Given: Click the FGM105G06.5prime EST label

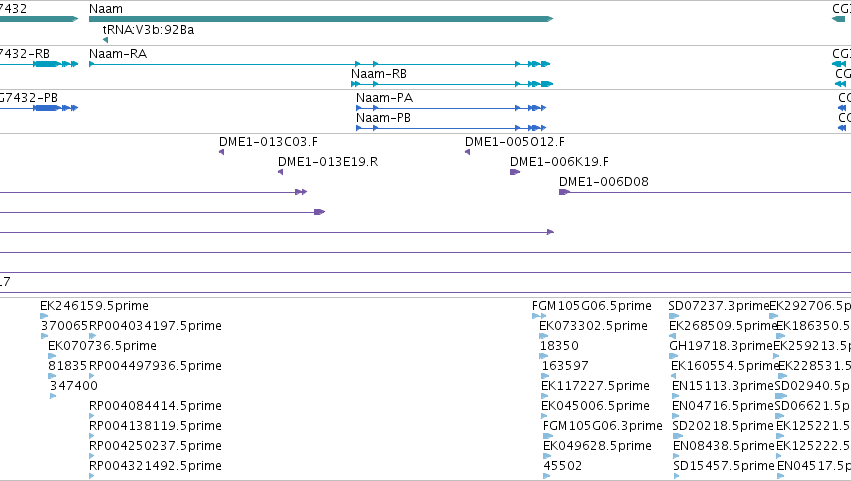Looking at the screenshot, I should click(x=592, y=306).
